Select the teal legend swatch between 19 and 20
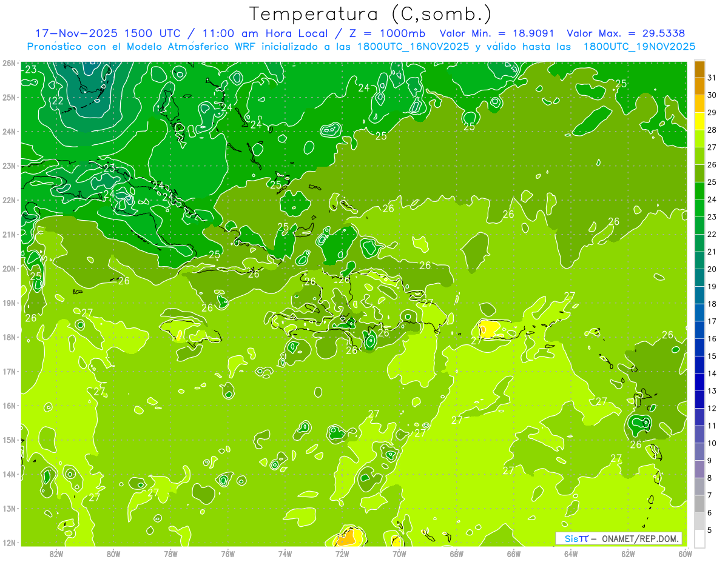The height and width of the screenshot is (562, 728). (x=699, y=278)
